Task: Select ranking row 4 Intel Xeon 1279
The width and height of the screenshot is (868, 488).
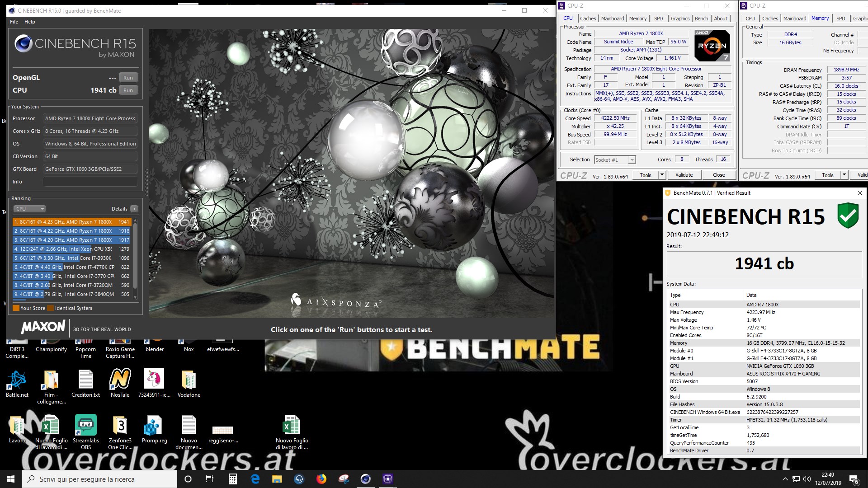Action: (72, 249)
